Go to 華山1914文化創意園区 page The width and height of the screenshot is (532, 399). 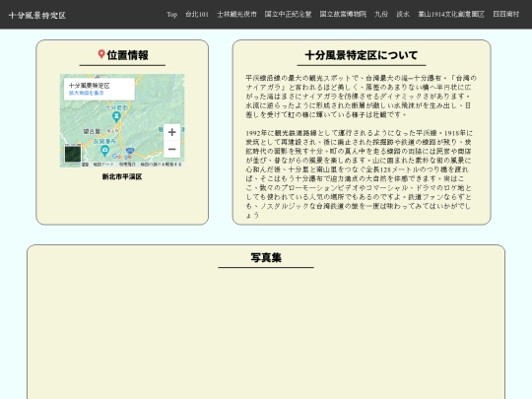(451, 14)
